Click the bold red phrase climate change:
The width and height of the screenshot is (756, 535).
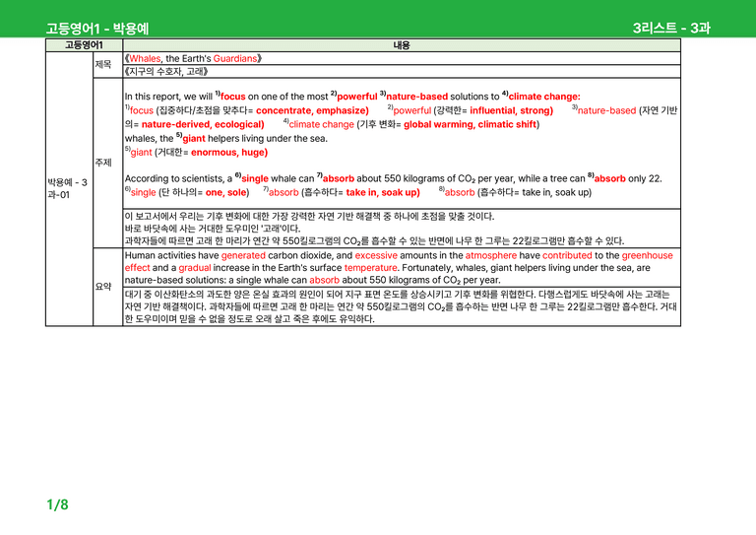[544, 97]
